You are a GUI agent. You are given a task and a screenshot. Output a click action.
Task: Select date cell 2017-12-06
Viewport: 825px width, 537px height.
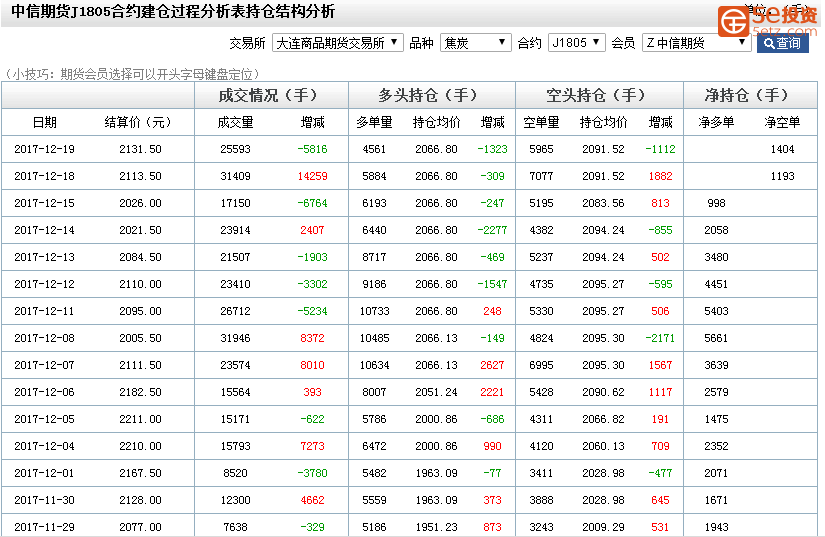(x=44, y=392)
